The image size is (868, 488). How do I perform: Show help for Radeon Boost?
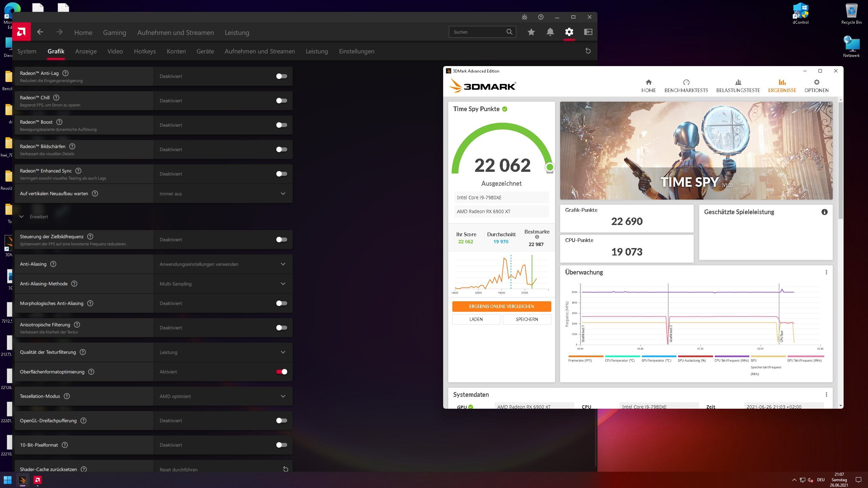point(59,122)
